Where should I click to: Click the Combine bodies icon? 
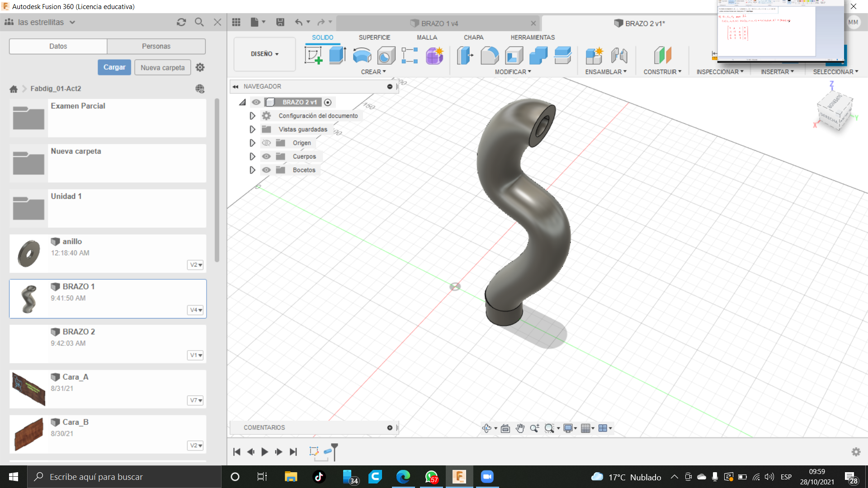pos(538,56)
